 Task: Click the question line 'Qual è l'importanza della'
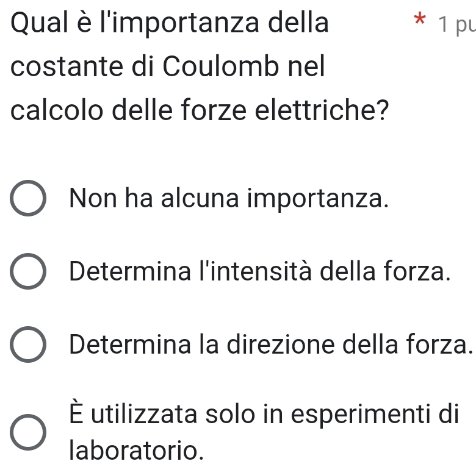tap(170, 24)
